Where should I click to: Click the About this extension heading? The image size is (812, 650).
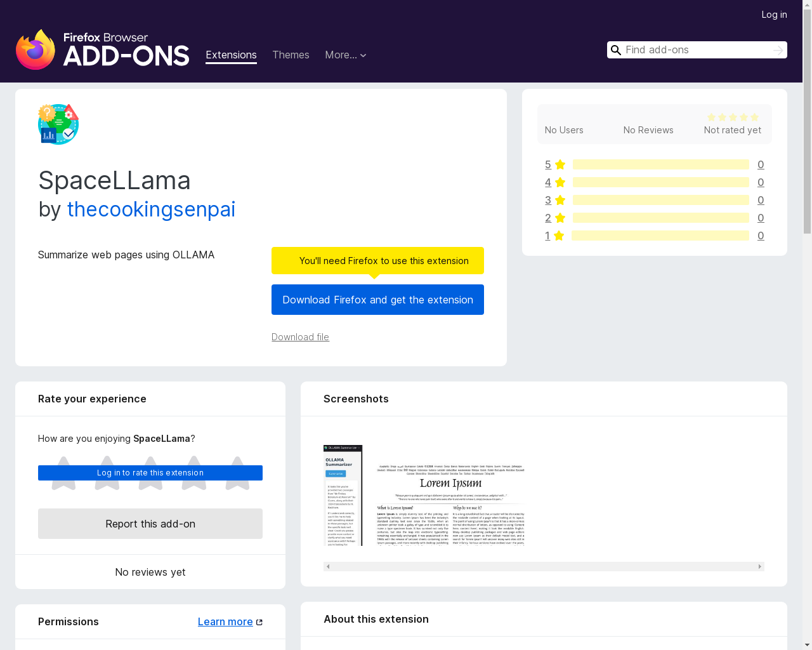pos(376,619)
